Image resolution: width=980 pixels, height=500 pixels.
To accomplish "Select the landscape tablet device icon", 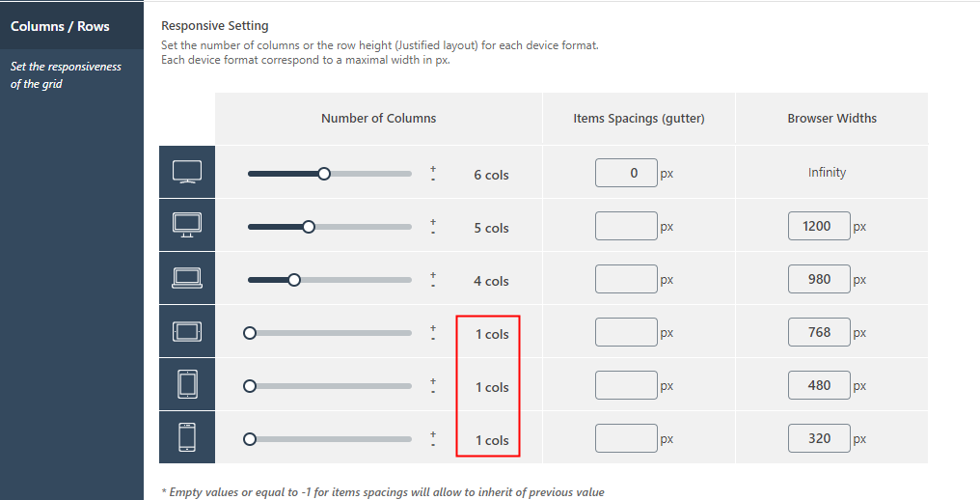I will 187,332.
